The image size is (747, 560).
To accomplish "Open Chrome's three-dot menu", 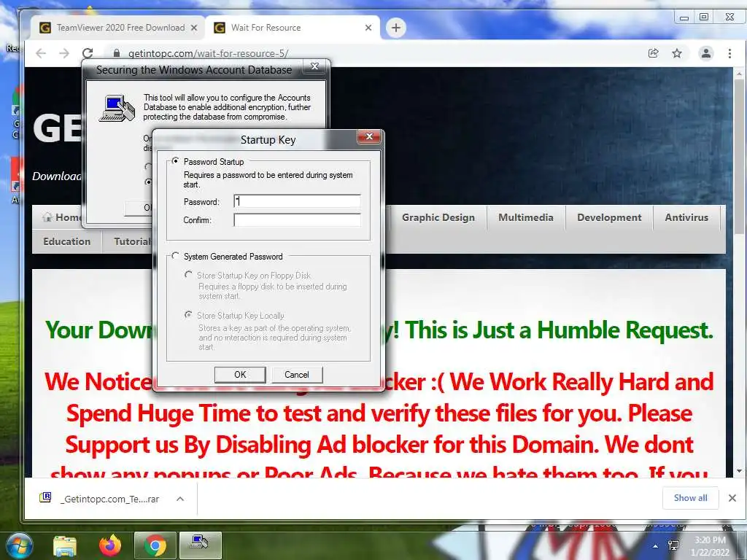I will [x=729, y=53].
